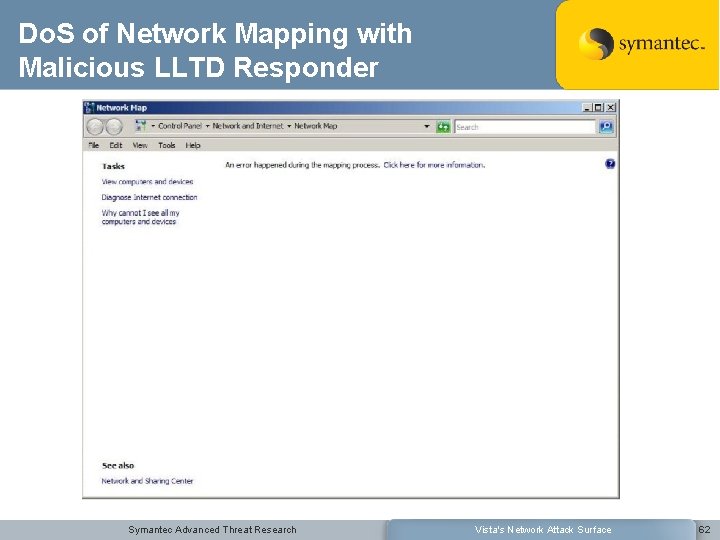The image size is (720, 540).
Task: Maximize the Network Map window
Action: click(x=598, y=108)
